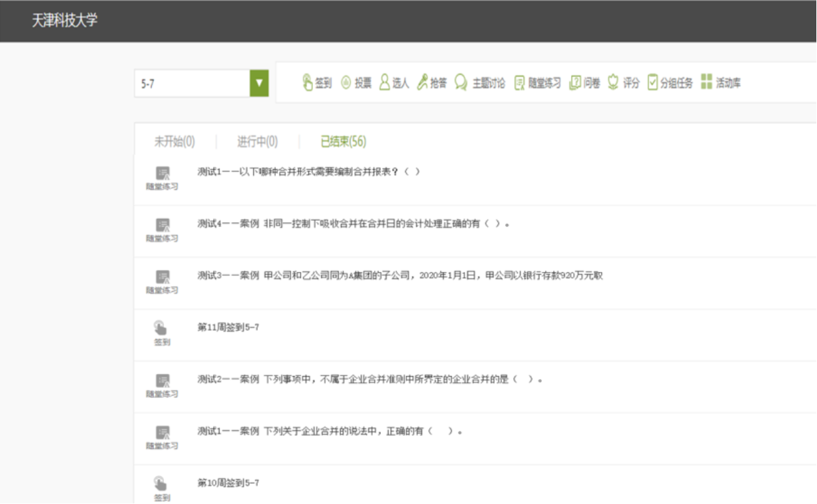Image resolution: width=817 pixels, height=504 pixels.
Task: Open the 问卷 questionnaire icon
Action: click(575, 83)
